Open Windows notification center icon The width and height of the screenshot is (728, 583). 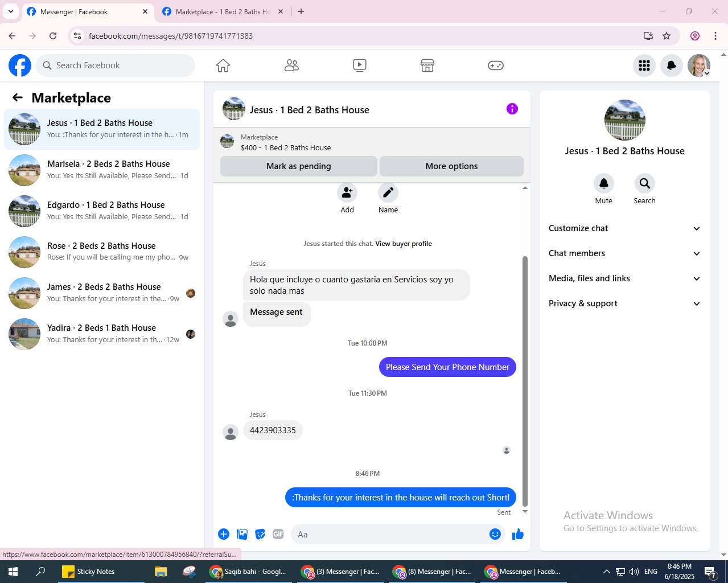coord(710,572)
